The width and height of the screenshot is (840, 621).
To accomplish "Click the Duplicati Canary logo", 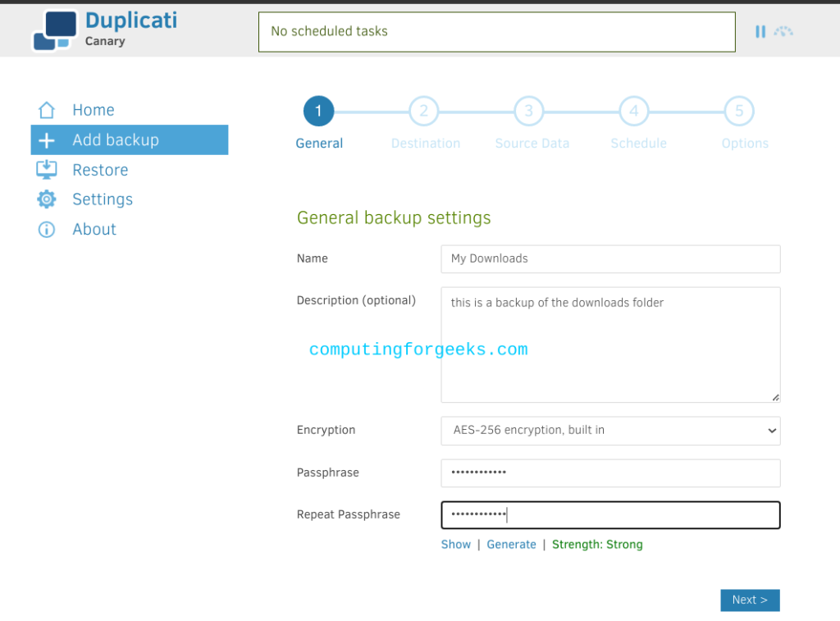I will (104, 30).
